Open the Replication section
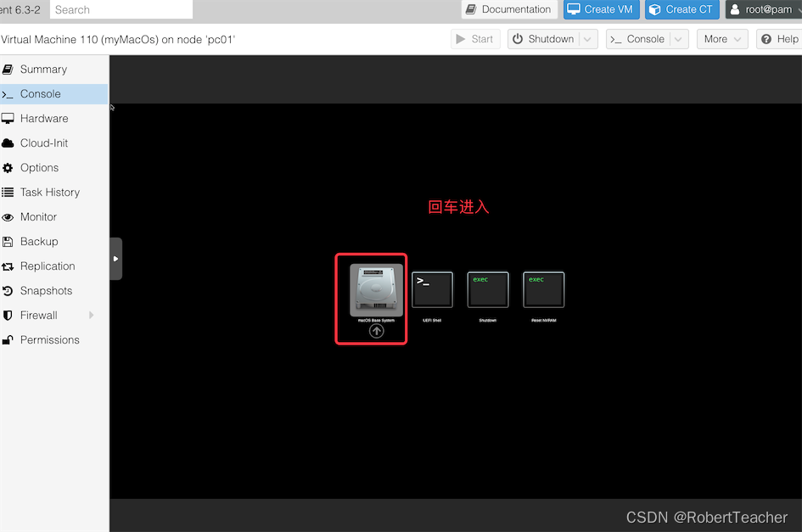The width and height of the screenshot is (802, 532). (47, 266)
